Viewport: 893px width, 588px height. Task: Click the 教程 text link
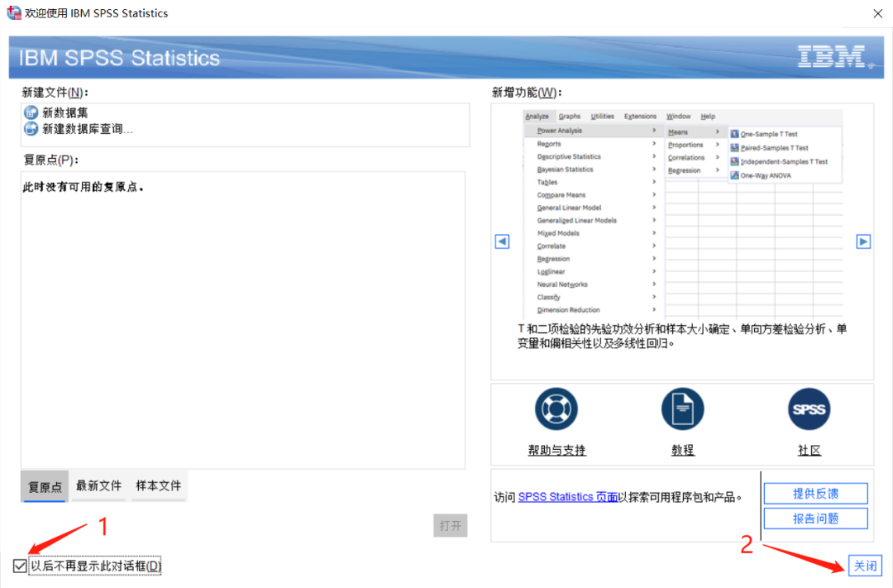683,450
